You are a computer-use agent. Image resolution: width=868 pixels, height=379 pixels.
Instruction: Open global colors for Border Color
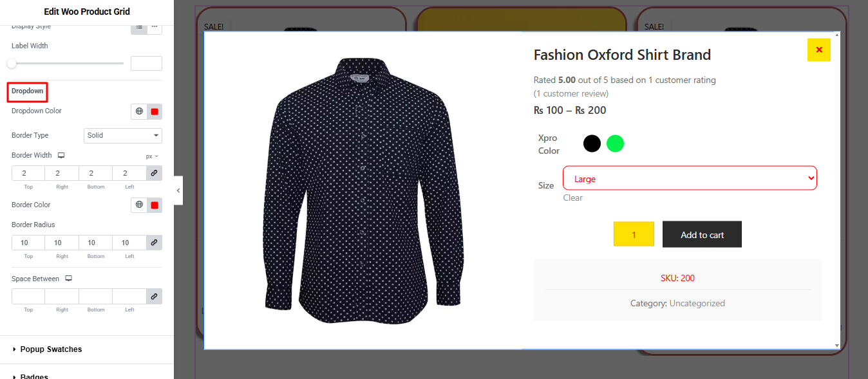tap(139, 205)
